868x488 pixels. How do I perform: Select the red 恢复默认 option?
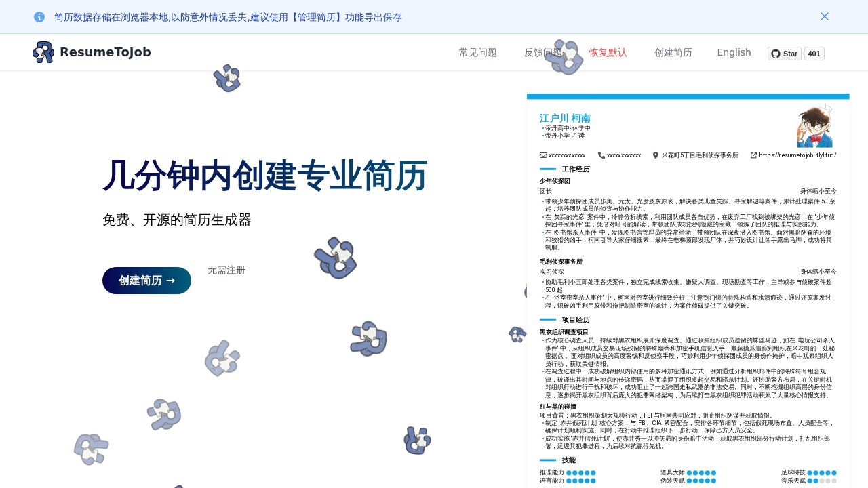pos(608,52)
